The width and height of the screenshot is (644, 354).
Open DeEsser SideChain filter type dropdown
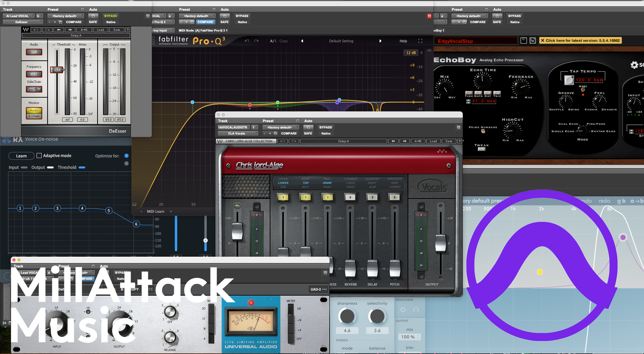39,89
